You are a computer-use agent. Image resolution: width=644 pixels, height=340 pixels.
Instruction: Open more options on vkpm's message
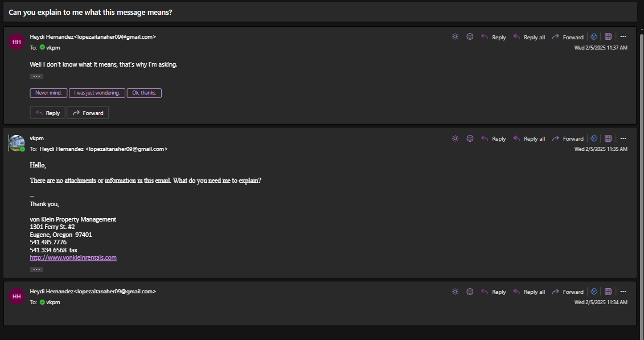623,138
